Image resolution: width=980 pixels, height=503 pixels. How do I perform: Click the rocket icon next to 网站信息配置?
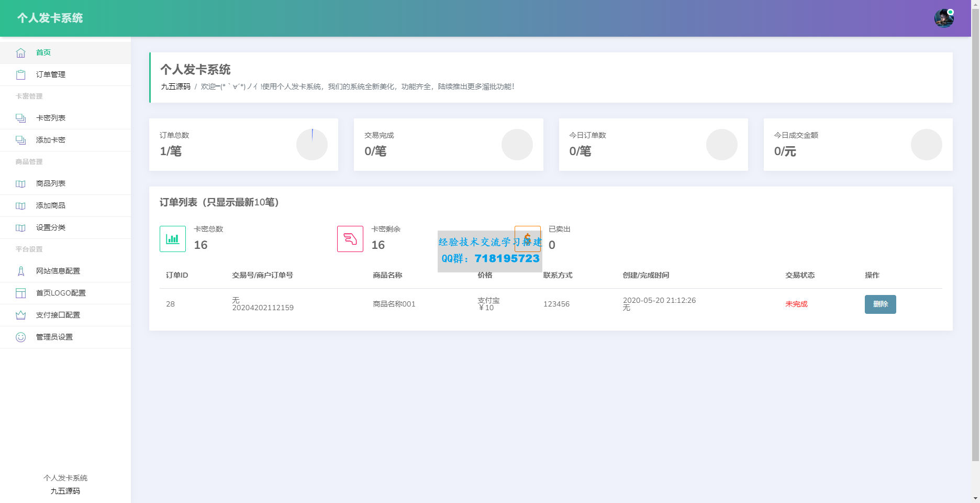(20, 271)
